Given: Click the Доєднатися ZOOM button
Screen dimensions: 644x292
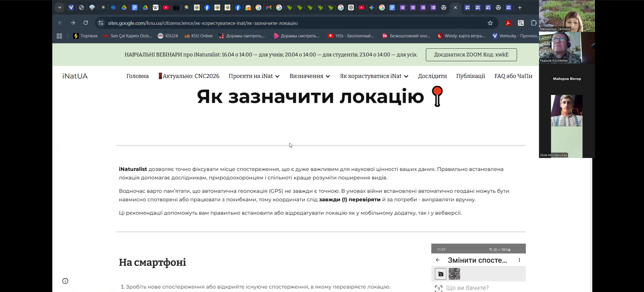Looking at the screenshot, I should point(471,55).
